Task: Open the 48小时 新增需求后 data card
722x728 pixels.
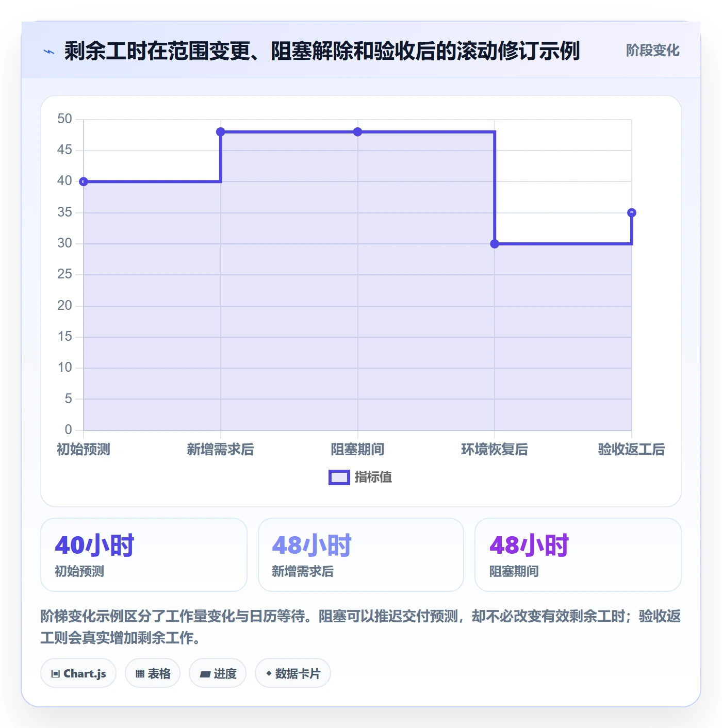Action: click(x=361, y=555)
